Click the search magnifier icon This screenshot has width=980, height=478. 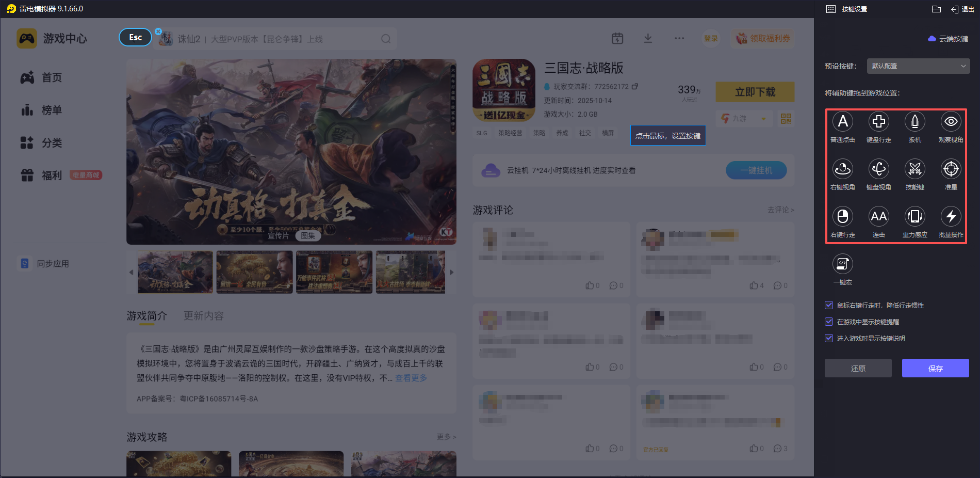click(386, 39)
